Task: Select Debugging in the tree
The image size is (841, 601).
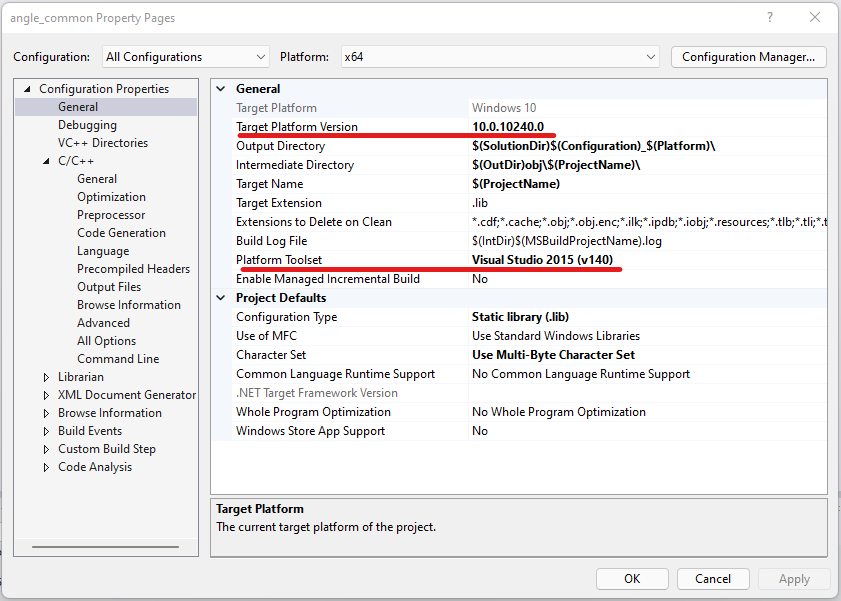Action: 87,125
